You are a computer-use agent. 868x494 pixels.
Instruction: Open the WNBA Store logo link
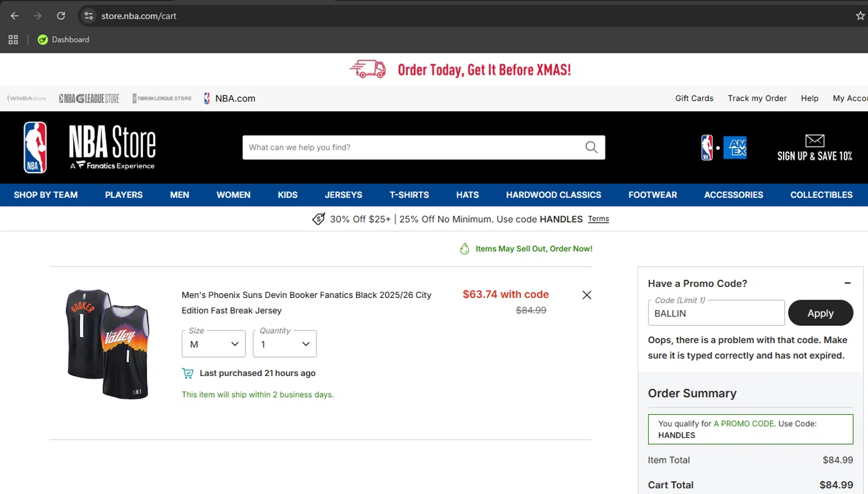[x=27, y=98]
